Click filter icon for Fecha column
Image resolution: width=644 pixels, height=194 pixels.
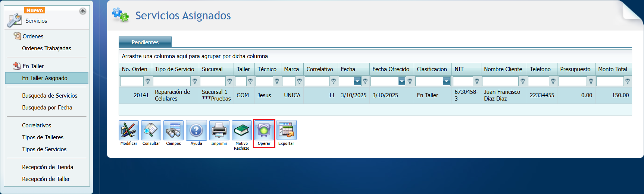[x=365, y=81]
